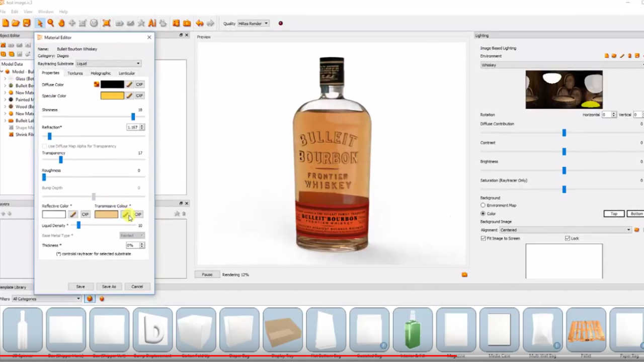Click the orange camera snapshot icon
Image resolution: width=644 pixels, height=362 pixels.
click(x=187, y=23)
